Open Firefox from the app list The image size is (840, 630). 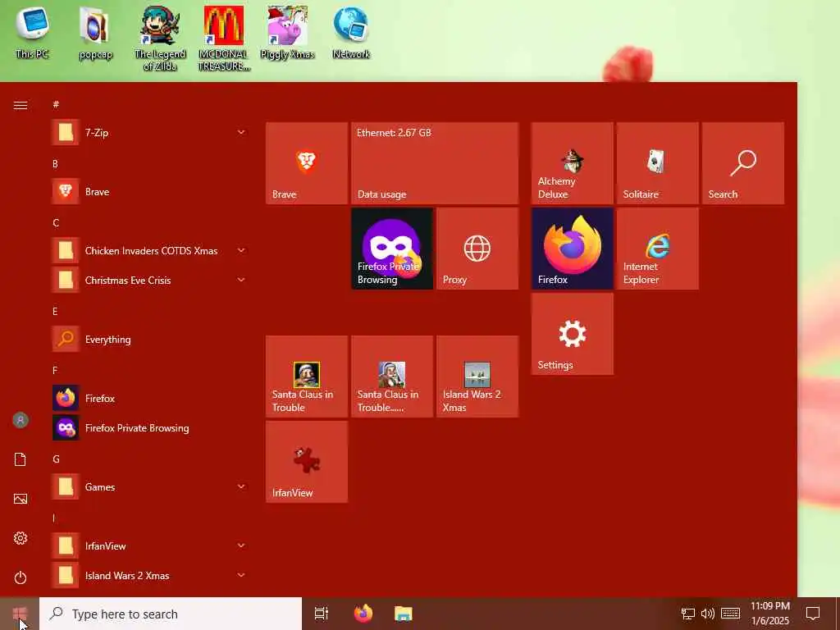pos(149,398)
